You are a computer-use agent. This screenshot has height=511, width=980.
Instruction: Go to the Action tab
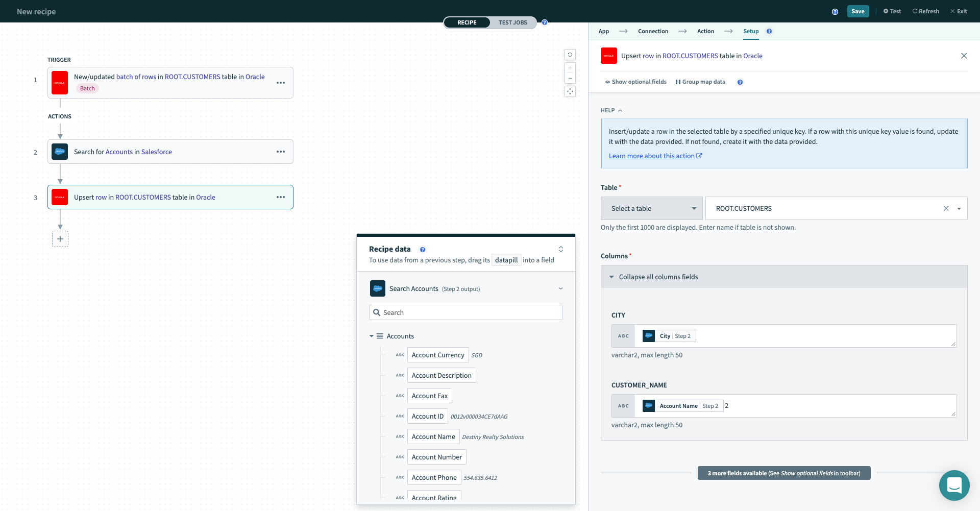pos(705,31)
